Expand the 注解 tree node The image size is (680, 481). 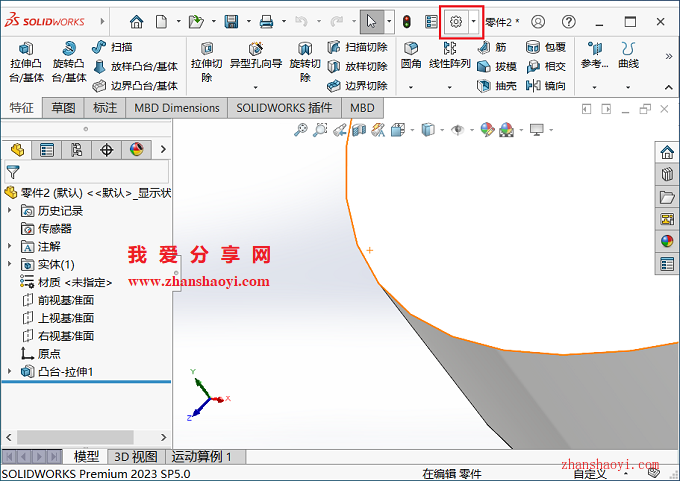(10, 246)
